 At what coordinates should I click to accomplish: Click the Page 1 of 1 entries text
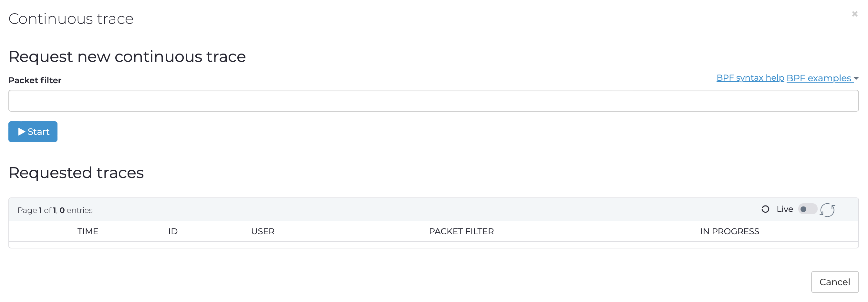click(x=55, y=210)
